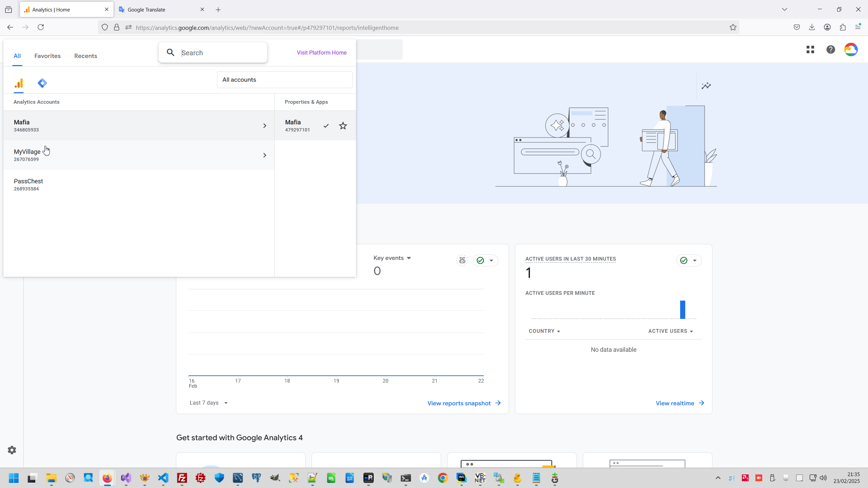This screenshot has width=868, height=488.
Task: Open the Help question mark icon
Action: [x=831, y=50]
